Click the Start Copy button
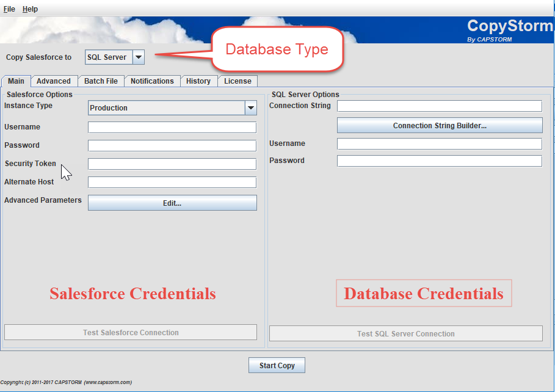The image size is (555, 392). (x=277, y=366)
